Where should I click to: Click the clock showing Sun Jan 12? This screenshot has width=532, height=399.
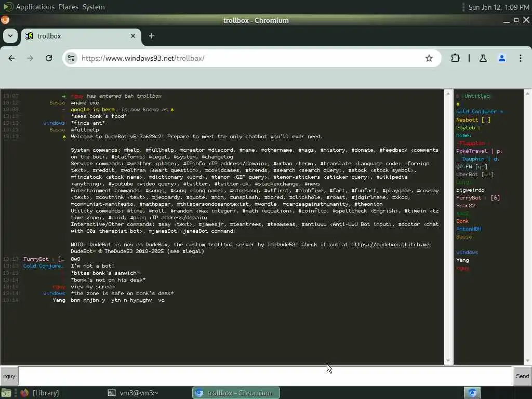point(498,7)
